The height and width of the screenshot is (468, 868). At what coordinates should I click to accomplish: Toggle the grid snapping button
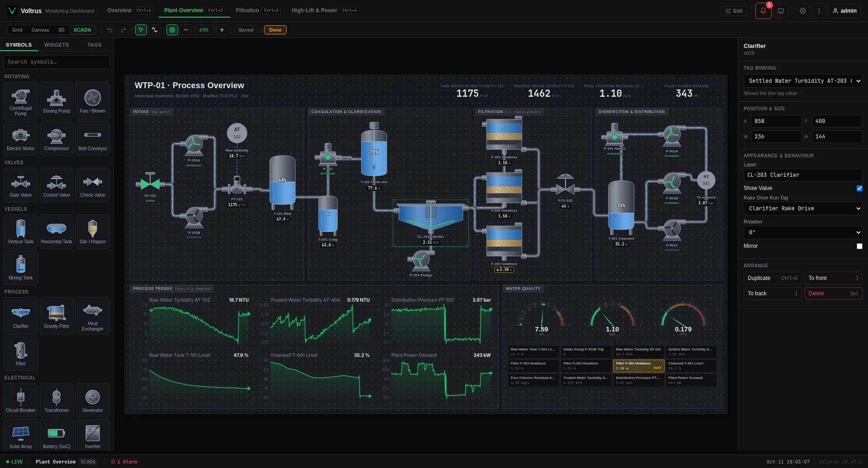(172, 30)
